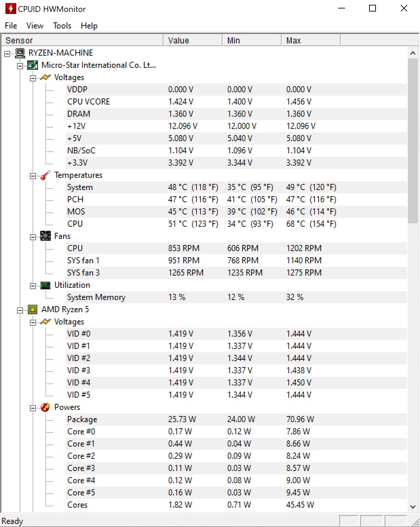
Task: Select the SYS fan 1 row
Action: (237, 261)
